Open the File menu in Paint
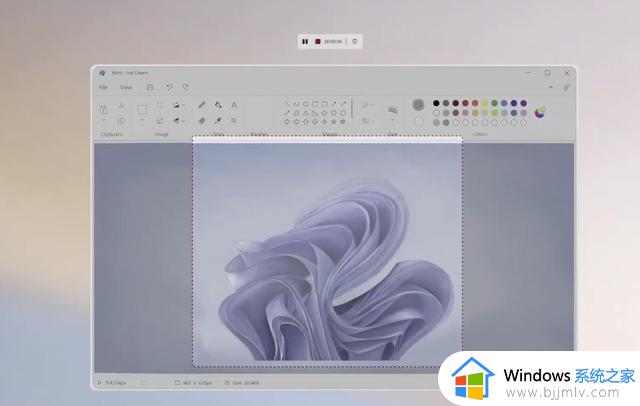This screenshot has width=640, height=406. [103, 87]
